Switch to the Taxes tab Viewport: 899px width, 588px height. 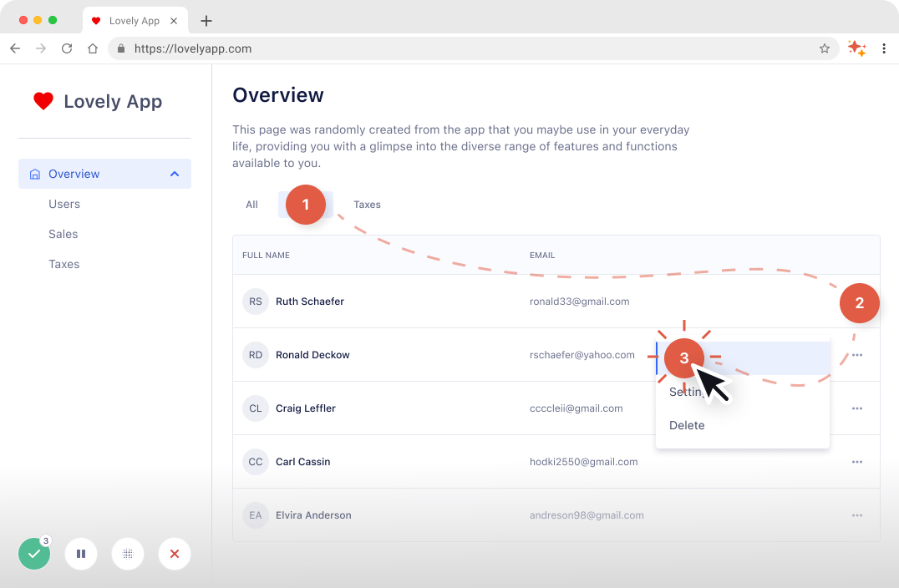368,204
